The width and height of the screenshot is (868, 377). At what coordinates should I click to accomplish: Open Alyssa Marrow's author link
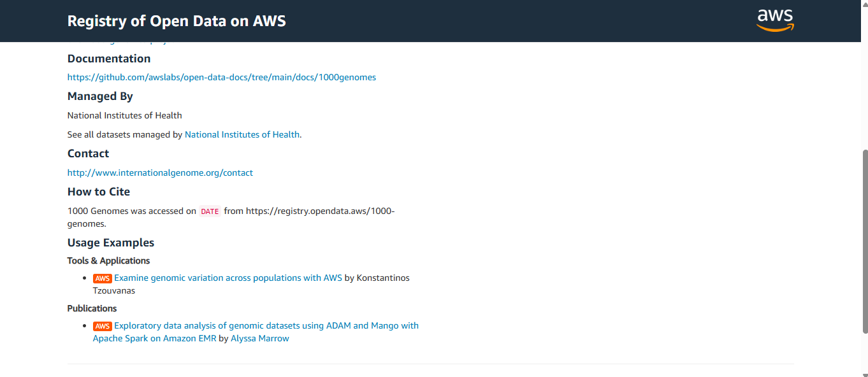260,338
